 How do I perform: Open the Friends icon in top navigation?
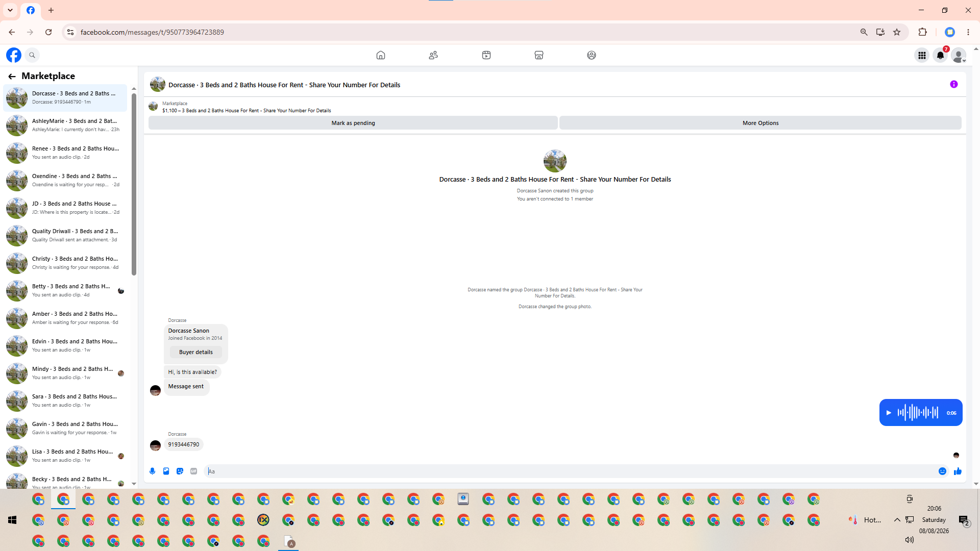pos(433,55)
